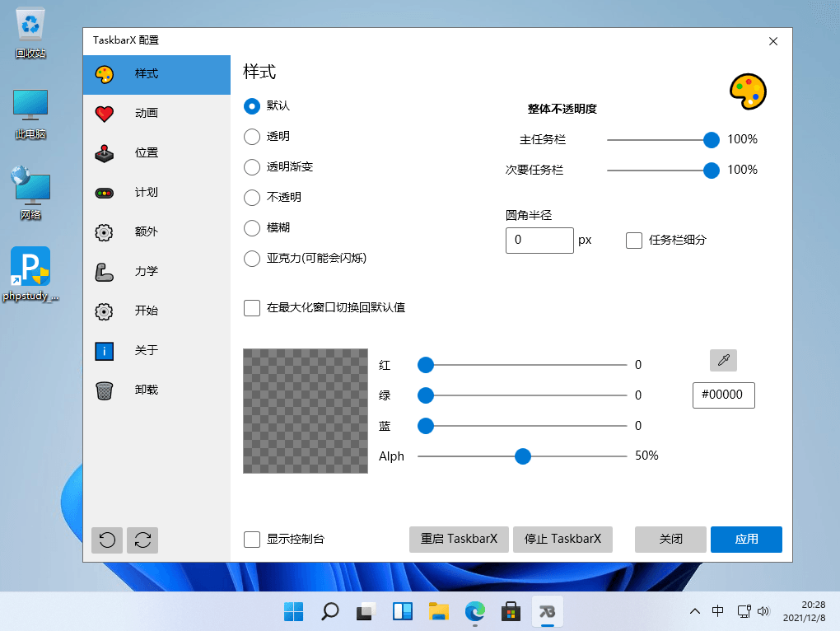
Task: Select the 此电脑 desktop icon
Action: [30, 115]
